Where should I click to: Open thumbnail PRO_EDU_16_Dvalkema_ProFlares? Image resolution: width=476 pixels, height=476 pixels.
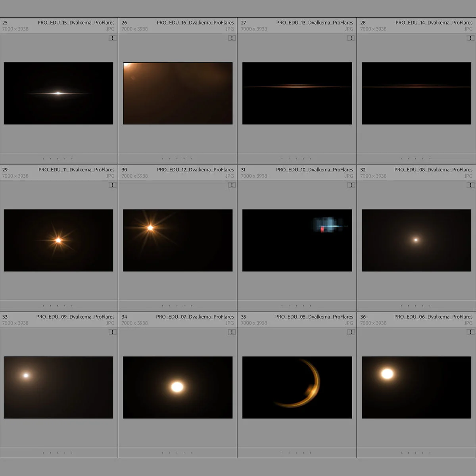click(178, 93)
